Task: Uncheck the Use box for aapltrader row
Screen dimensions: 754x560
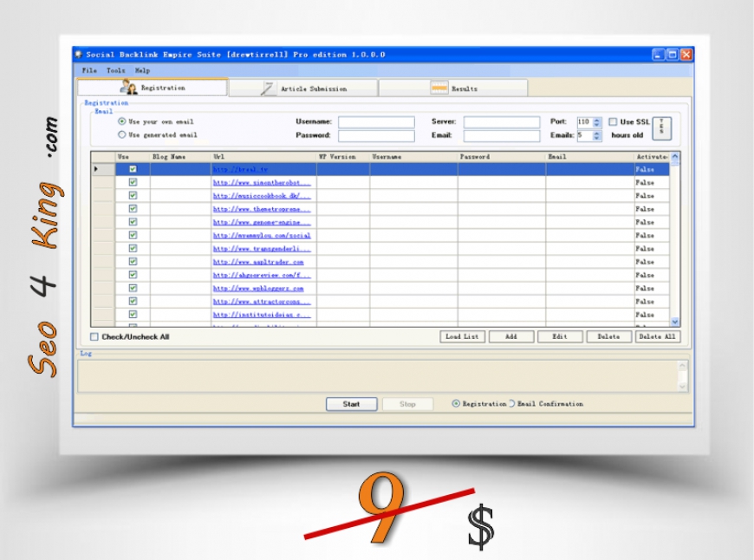Action: tap(133, 261)
